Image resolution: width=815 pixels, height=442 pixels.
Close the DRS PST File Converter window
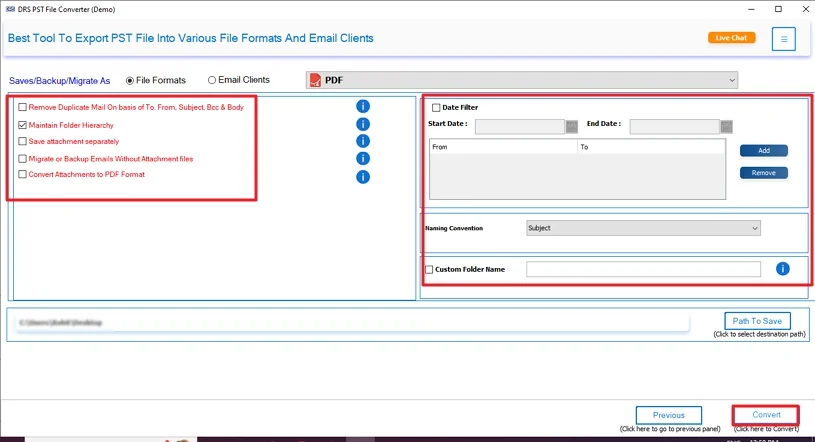pyautogui.click(x=805, y=9)
